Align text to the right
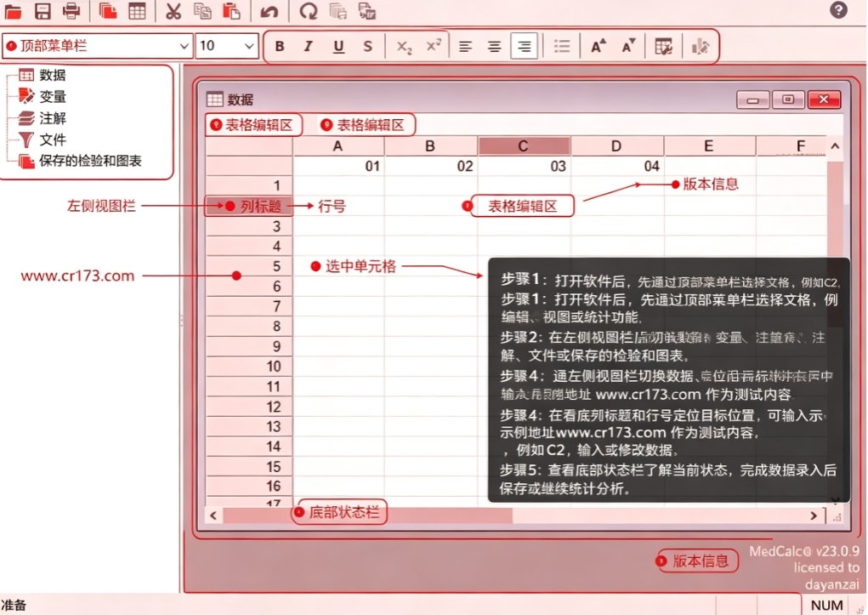This screenshot has width=868, height=615. click(x=524, y=47)
